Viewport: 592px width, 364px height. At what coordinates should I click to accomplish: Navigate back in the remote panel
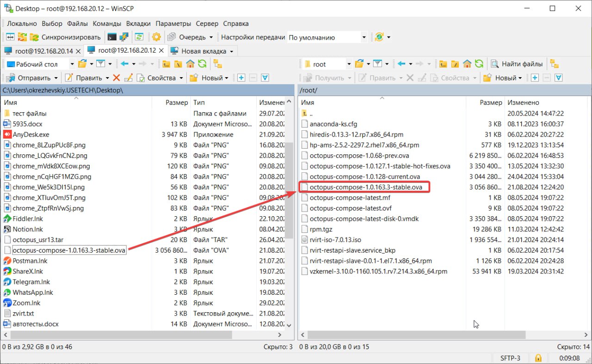401,64
